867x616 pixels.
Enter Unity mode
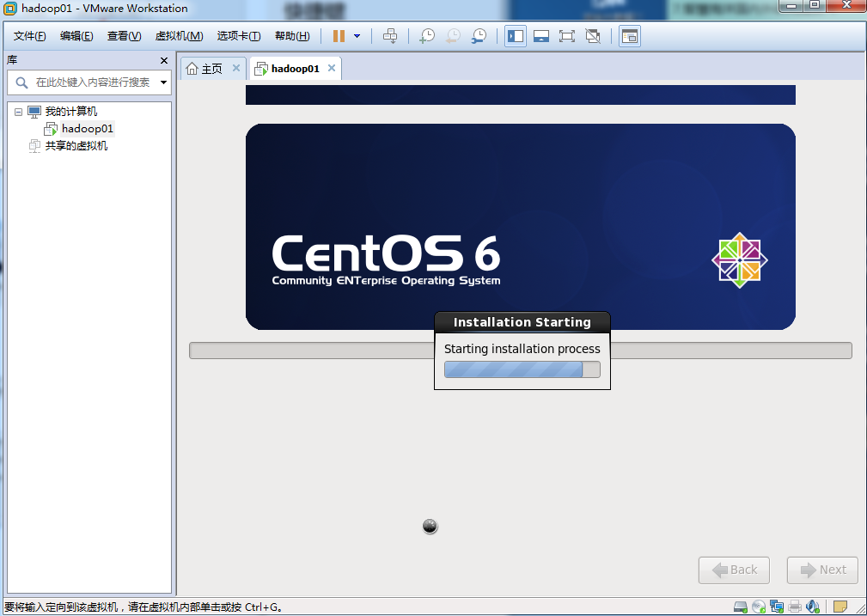pos(593,36)
